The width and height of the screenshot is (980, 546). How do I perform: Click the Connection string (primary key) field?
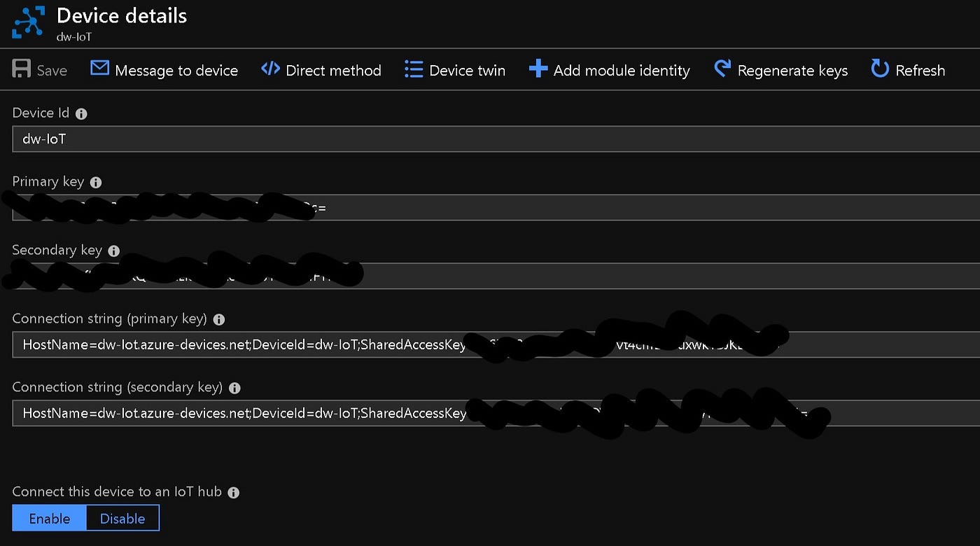pyautogui.click(x=496, y=344)
